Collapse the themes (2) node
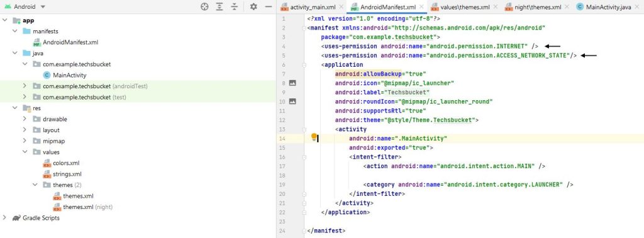644x238 pixels. tap(35, 185)
